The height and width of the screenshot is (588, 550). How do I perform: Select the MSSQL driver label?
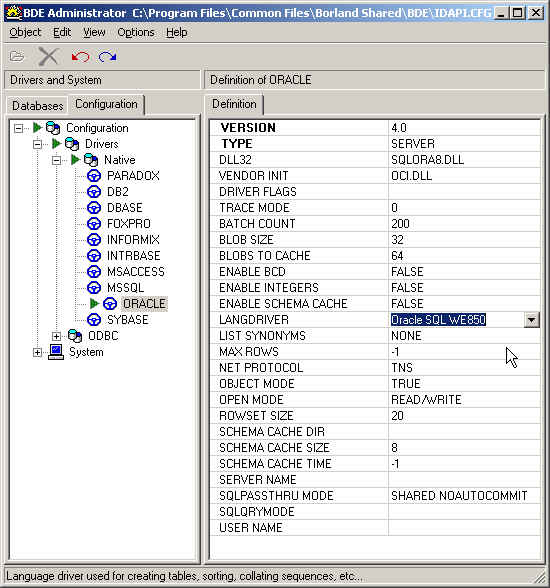point(125,288)
